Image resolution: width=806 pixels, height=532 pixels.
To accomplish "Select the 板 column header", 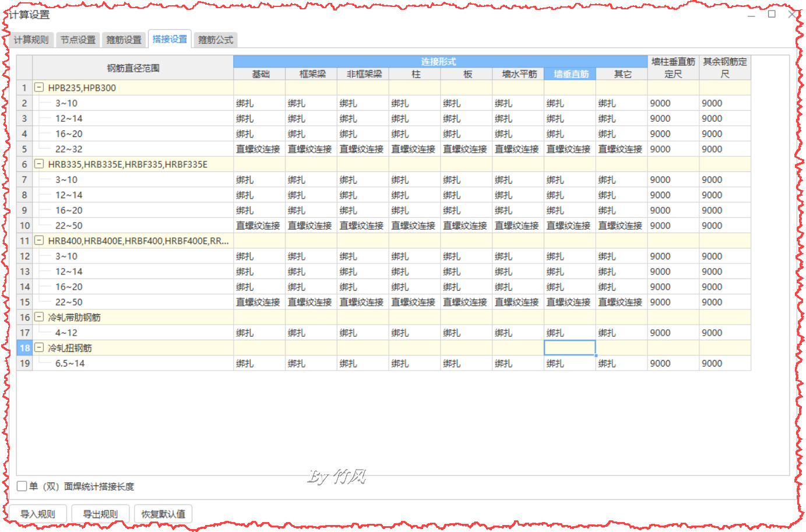I will tap(467, 74).
